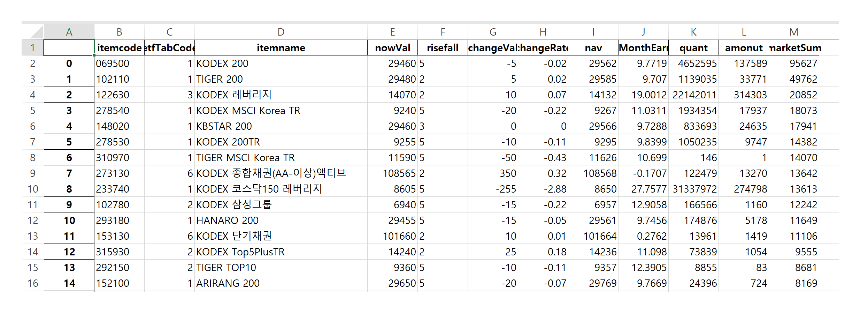Viewport: 868px width, 314px height.
Task: Click MonthEarn cell '-0.1707'
Action: click(x=643, y=173)
